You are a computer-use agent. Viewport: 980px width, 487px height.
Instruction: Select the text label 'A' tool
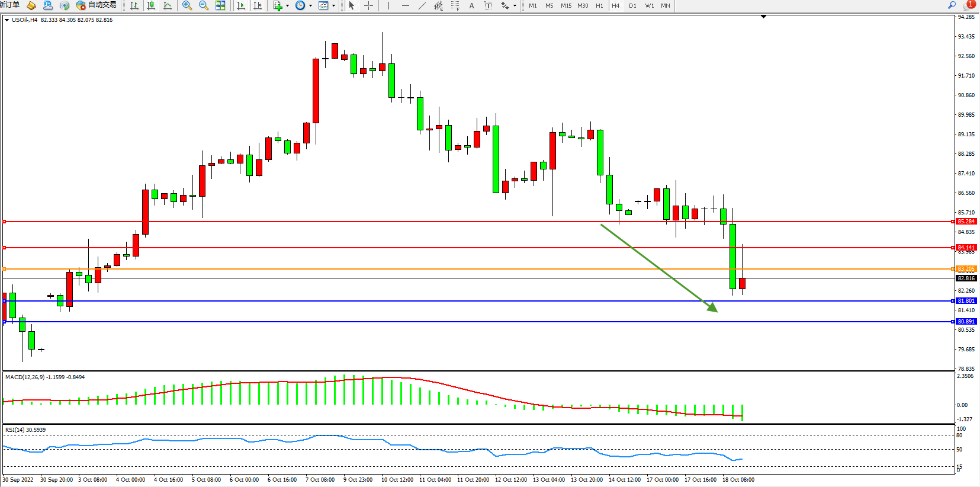(x=471, y=5)
